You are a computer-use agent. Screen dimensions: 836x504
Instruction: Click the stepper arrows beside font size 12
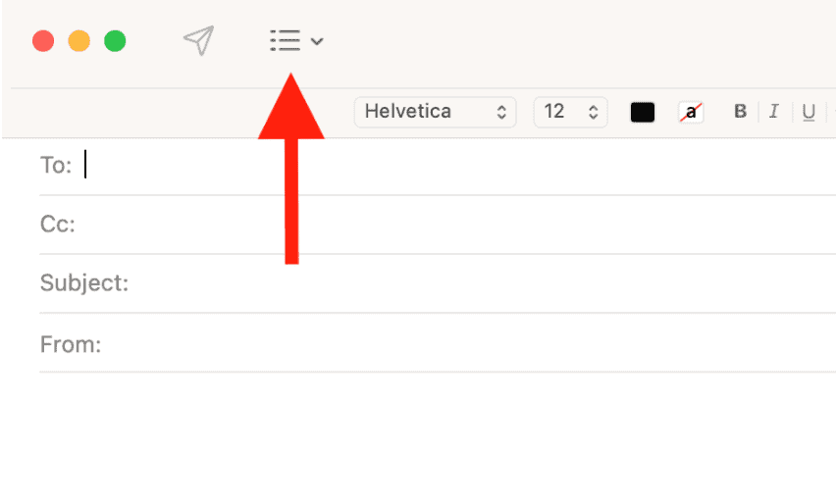pyautogui.click(x=593, y=112)
